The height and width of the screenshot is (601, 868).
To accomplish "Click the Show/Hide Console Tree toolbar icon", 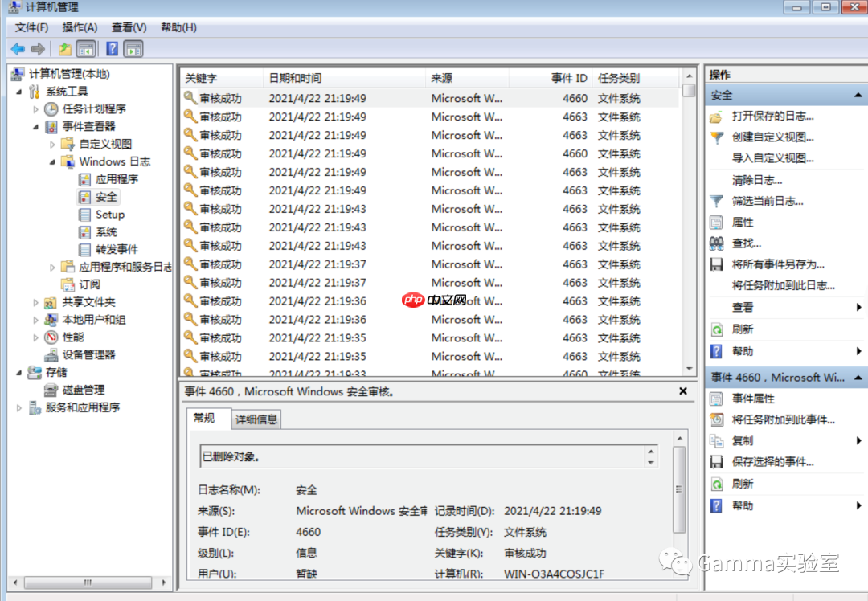I will pyautogui.click(x=86, y=49).
